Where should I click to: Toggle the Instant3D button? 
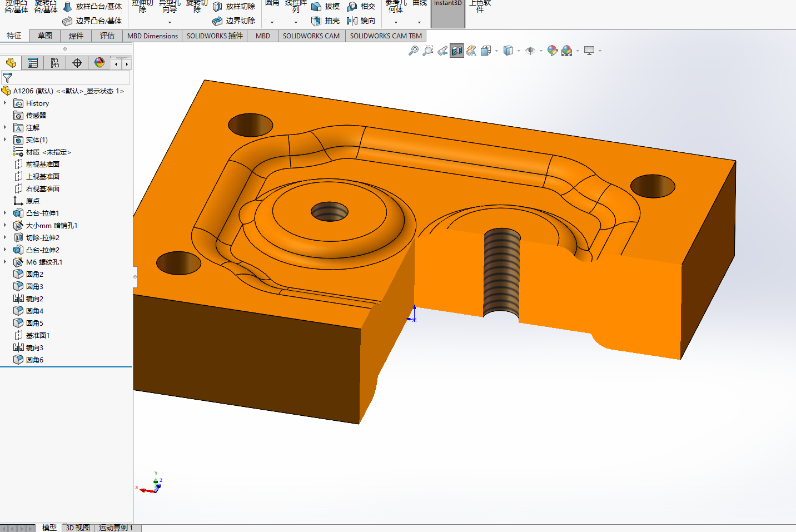[x=448, y=13]
